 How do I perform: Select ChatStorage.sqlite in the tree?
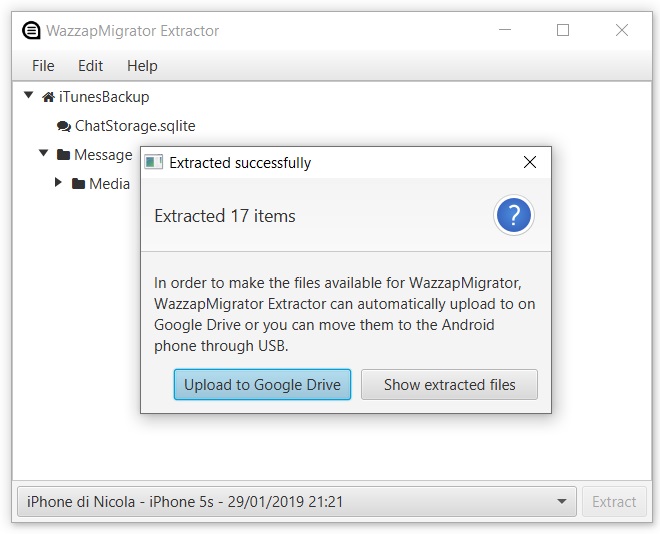click(x=135, y=126)
